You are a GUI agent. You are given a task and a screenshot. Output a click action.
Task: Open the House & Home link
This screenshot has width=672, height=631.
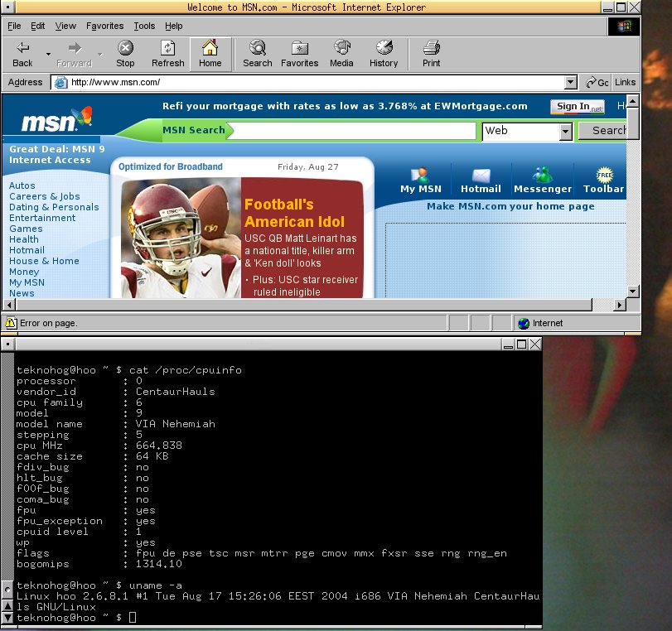44,261
